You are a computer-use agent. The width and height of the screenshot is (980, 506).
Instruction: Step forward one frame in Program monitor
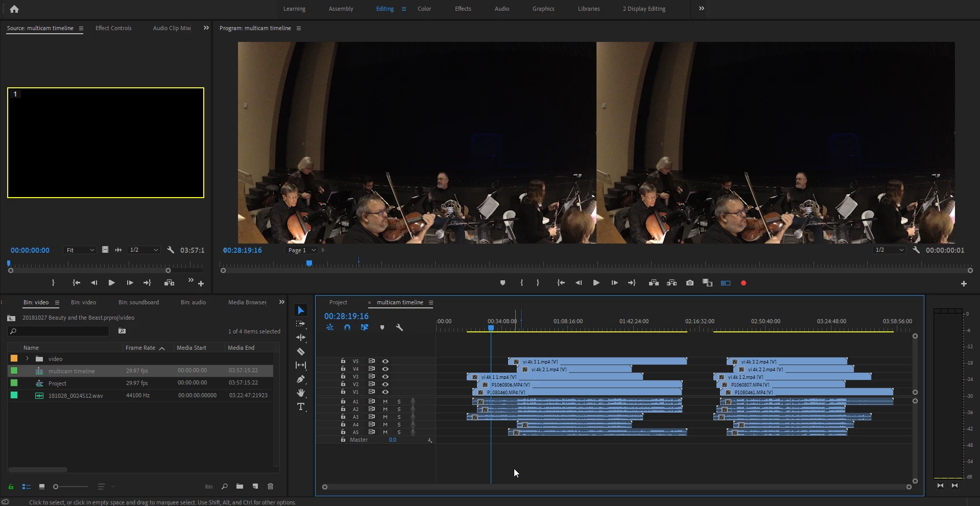(x=614, y=283)
